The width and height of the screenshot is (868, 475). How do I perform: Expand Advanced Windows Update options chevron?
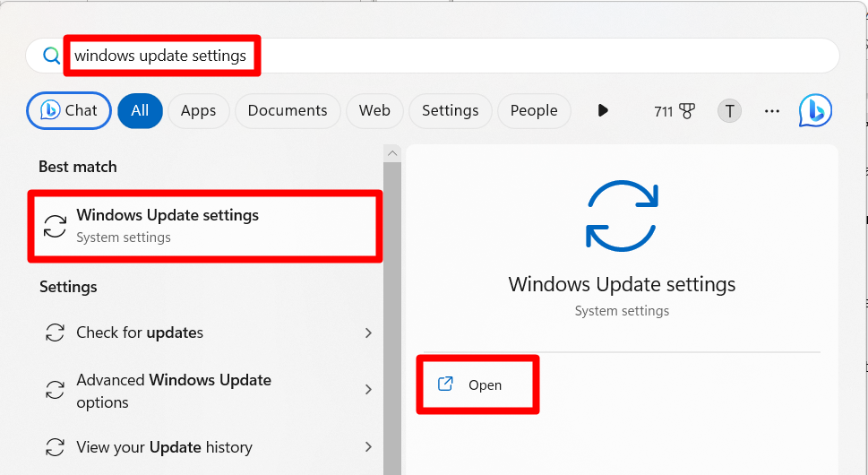tap(368, 389)
